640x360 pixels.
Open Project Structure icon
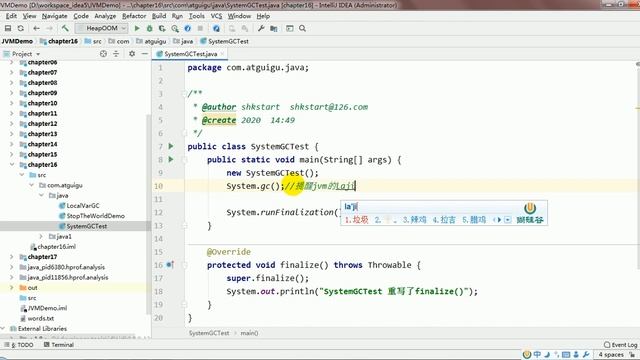(x=273, y=28)
